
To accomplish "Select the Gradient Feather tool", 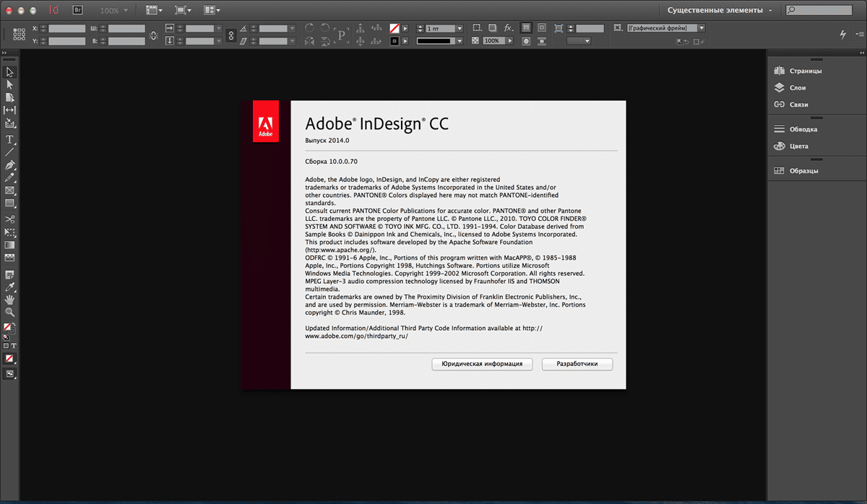I will 10,257.
